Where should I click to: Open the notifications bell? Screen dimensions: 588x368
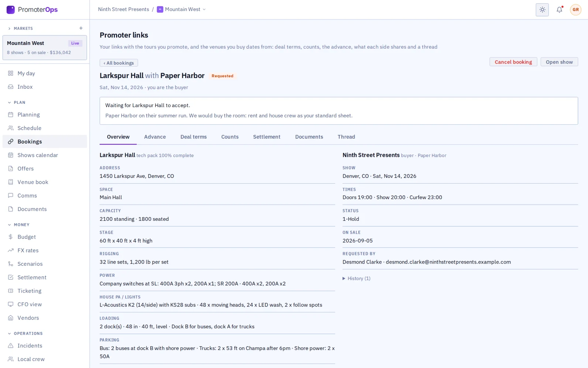559,10
